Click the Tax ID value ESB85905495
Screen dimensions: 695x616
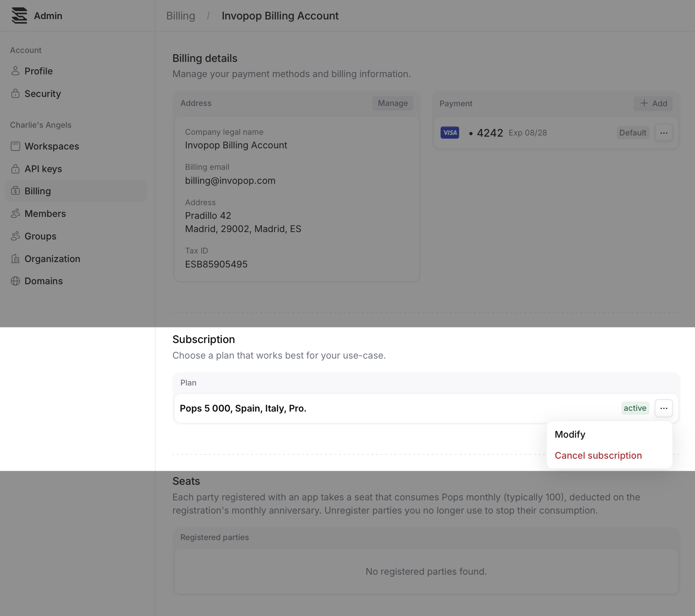click(216, 264)
